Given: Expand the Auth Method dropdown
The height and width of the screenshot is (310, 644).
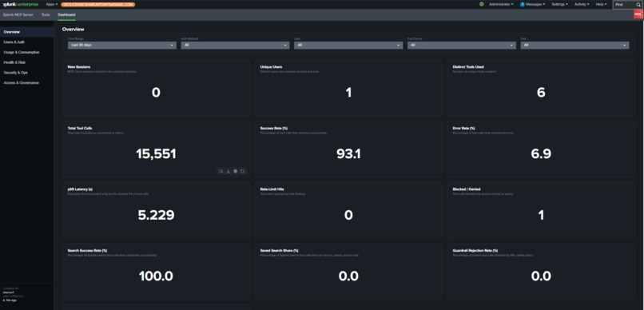Looking at the screenshot, I should 235,46.
